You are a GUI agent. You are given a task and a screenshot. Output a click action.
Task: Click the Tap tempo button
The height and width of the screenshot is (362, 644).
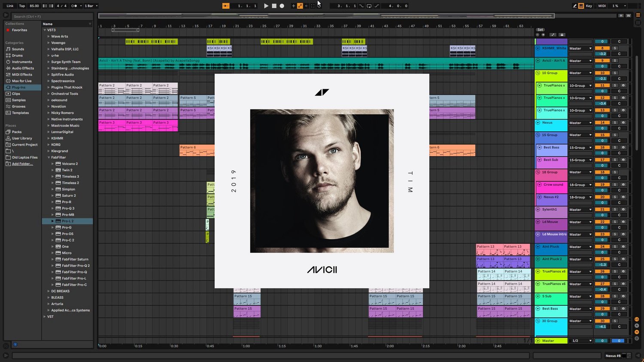22,6
